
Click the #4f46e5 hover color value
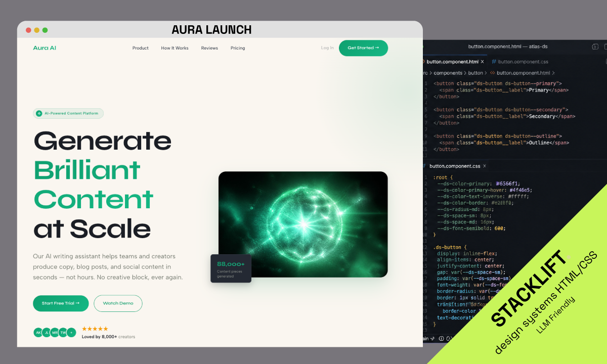pos(521,190)
